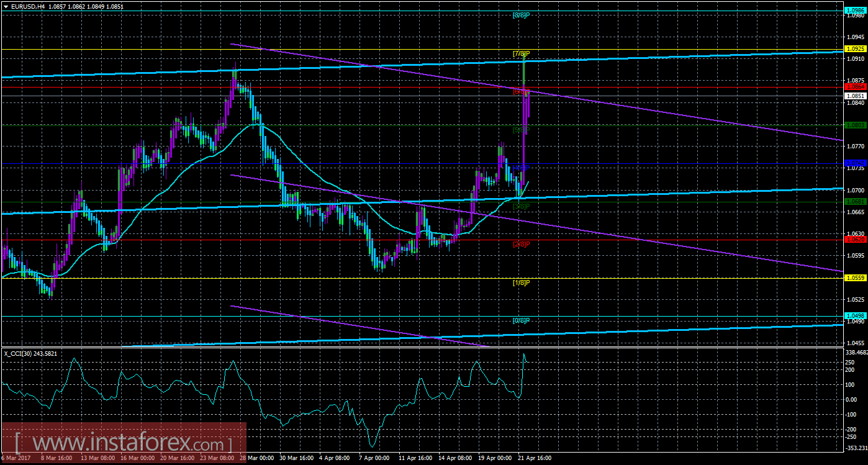Toggle the [0/8]P Murrey level label
This screenshot has height=465, width=868.
520,322
